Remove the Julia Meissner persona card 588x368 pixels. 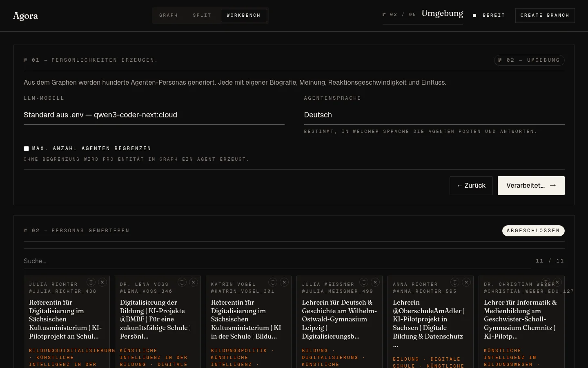375,282
